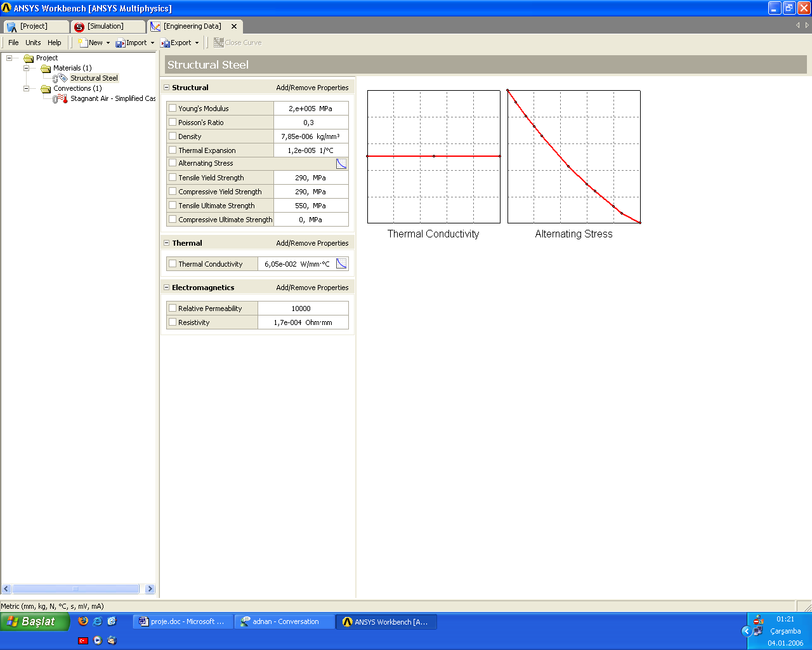Collapse the Structural properties section

167,88
